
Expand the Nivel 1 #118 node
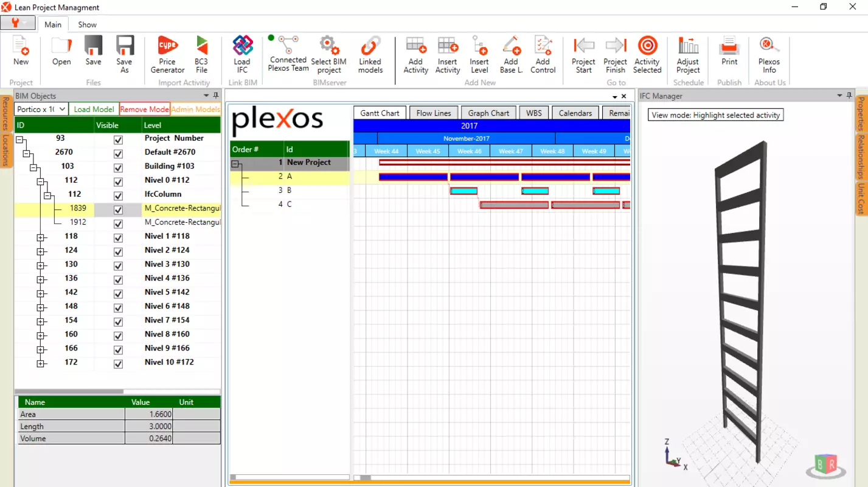[x=41, y=237]
